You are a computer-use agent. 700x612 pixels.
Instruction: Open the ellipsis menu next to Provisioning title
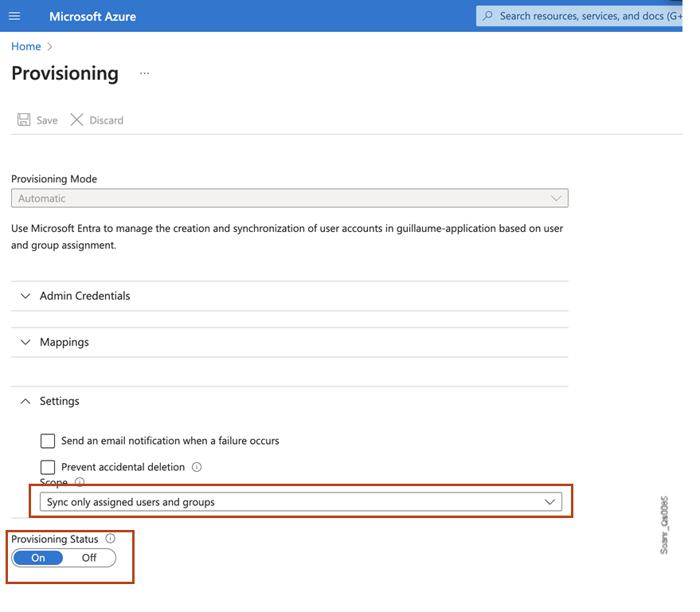tap(144, 73)
